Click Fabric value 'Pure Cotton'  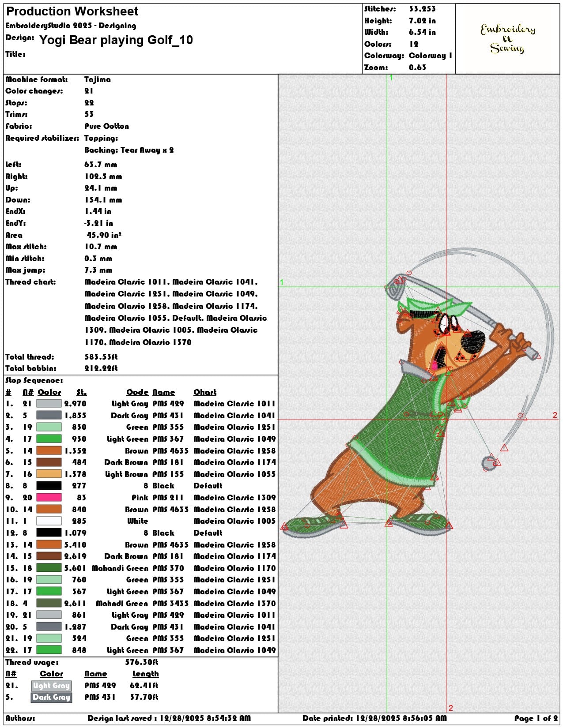point(107,126)
